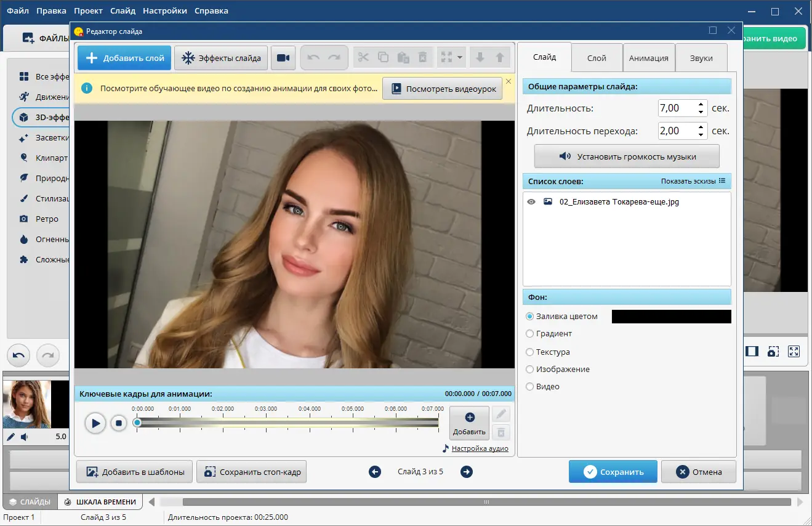This screenshot has width=812, height=526.
Task: Copy the layer using the copy icon
Action: tap(383, 58)
